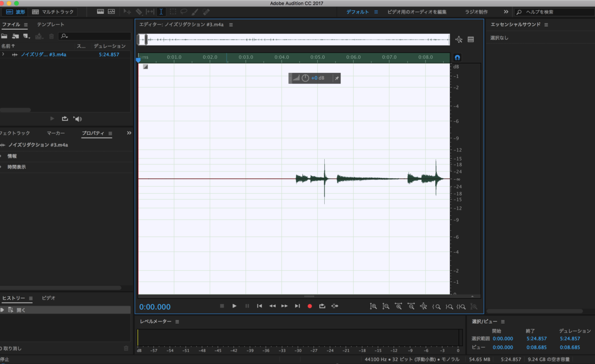Click Zoom In time icon
595x364 pixels.
point(399,307)
